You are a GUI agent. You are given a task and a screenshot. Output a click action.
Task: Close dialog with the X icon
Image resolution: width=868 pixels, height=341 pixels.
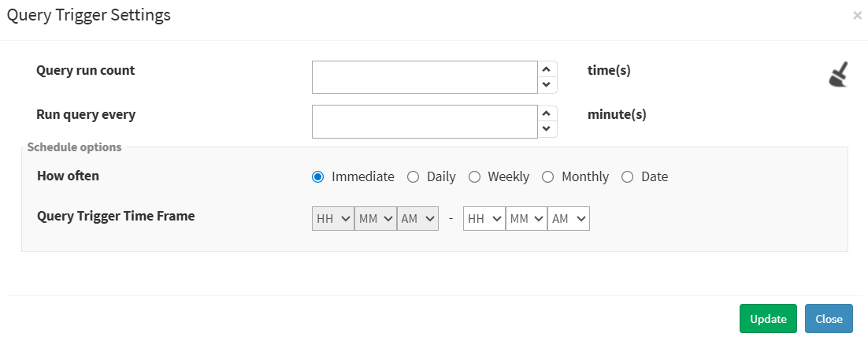pos(857,15)
